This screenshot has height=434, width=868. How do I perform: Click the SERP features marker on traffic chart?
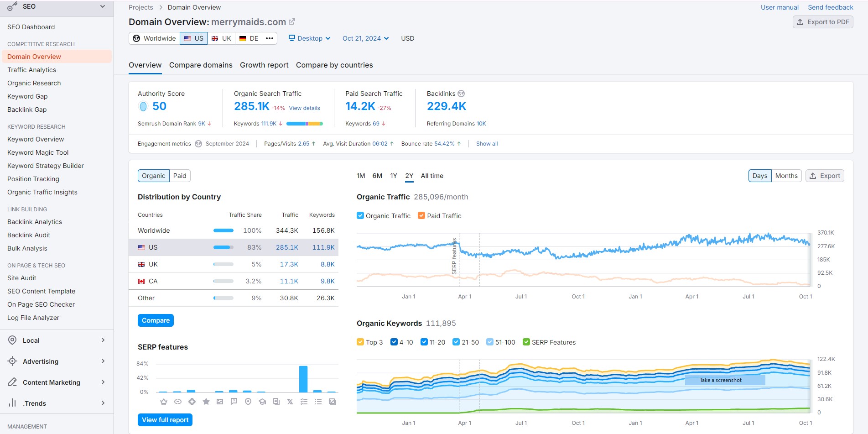point(454,256)
